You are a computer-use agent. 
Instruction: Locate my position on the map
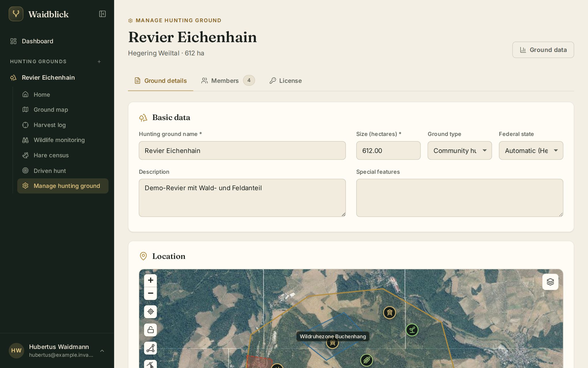(x=150, y=312)
